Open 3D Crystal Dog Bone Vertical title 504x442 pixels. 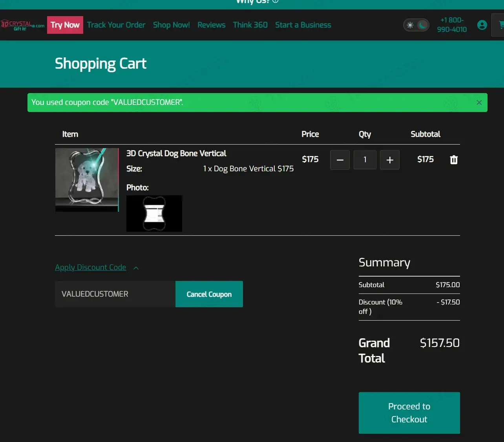pos(176,153)
